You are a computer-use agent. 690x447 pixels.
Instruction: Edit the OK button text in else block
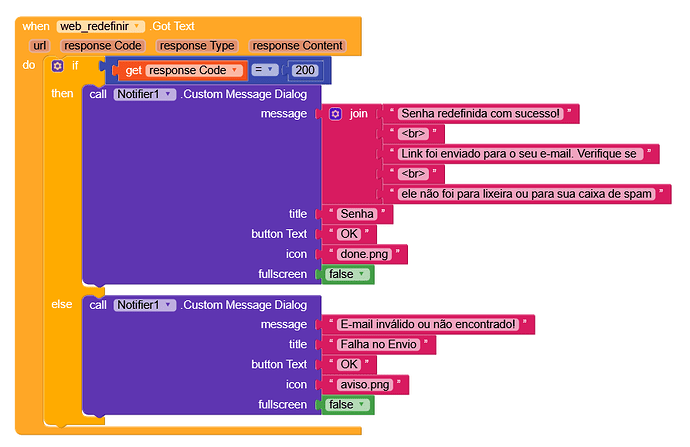[x=349, y=364]
